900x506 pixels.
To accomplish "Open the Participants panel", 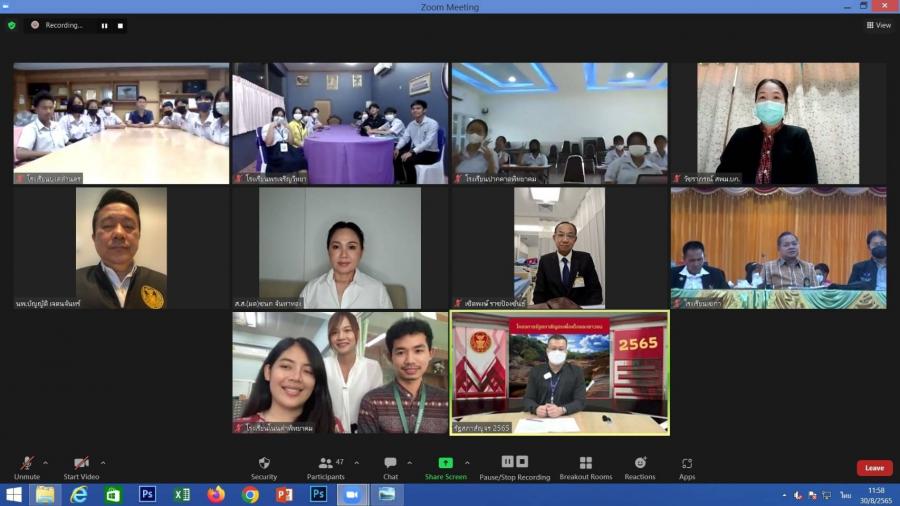I will tap(326, 467).
